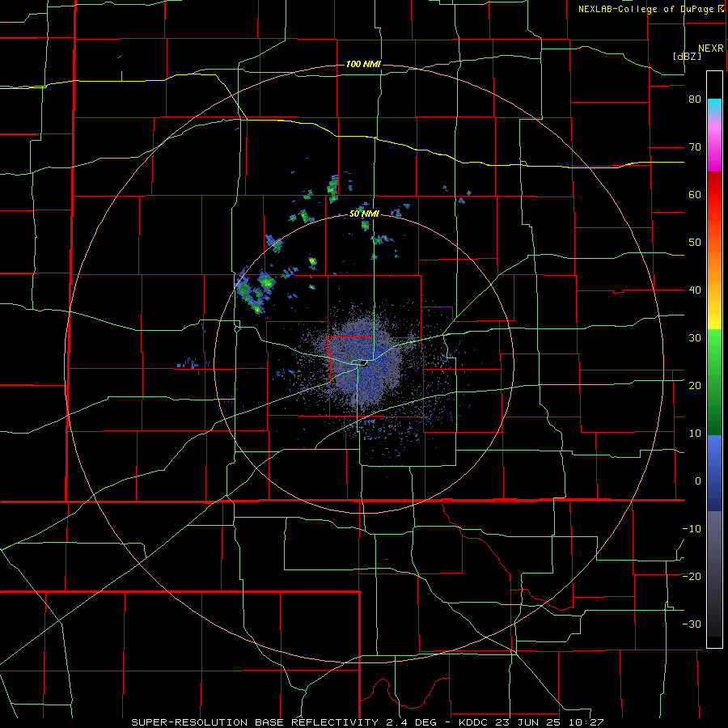This screenshot has width=728, height=728.
Task: Click the NEXR label above the legend
Action: (711, 49)
